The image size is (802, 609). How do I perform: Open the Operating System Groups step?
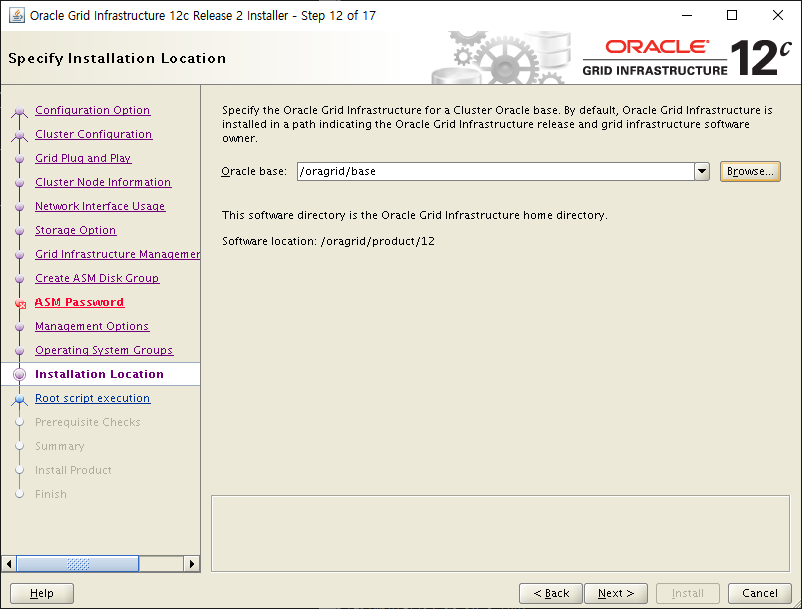pyautogui.click(x=104, y=350)
